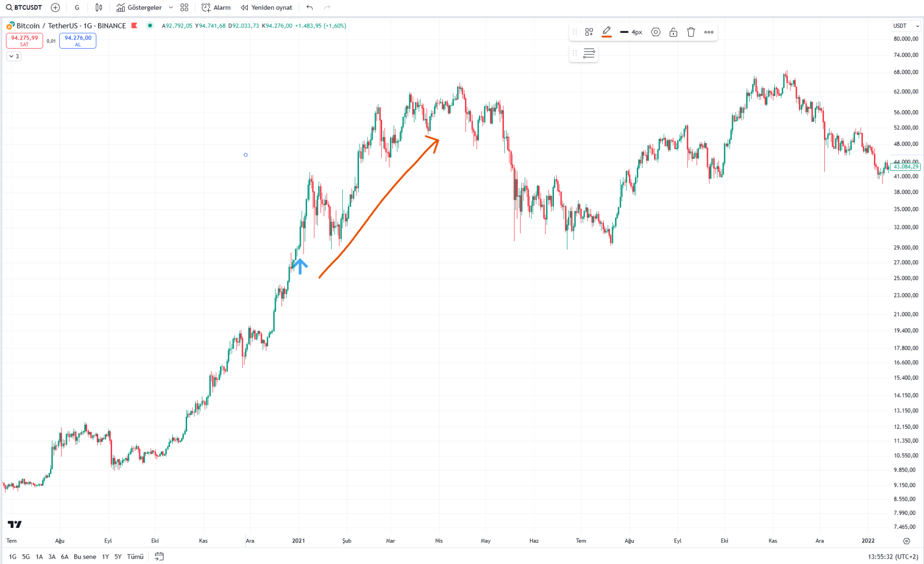Click the Alarm button

pos(217,7)
